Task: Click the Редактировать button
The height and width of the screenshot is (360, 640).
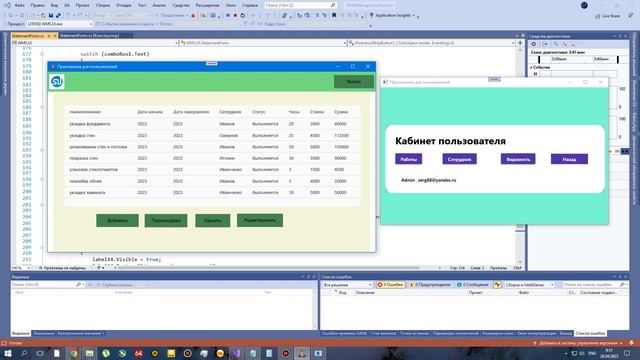Action: 260,220
